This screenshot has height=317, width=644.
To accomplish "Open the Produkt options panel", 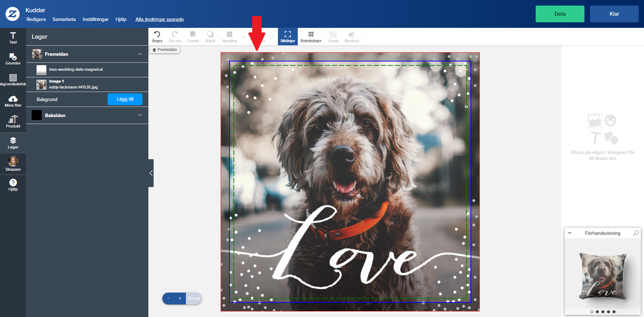I will pyautogui.click(x=13, y=122).
